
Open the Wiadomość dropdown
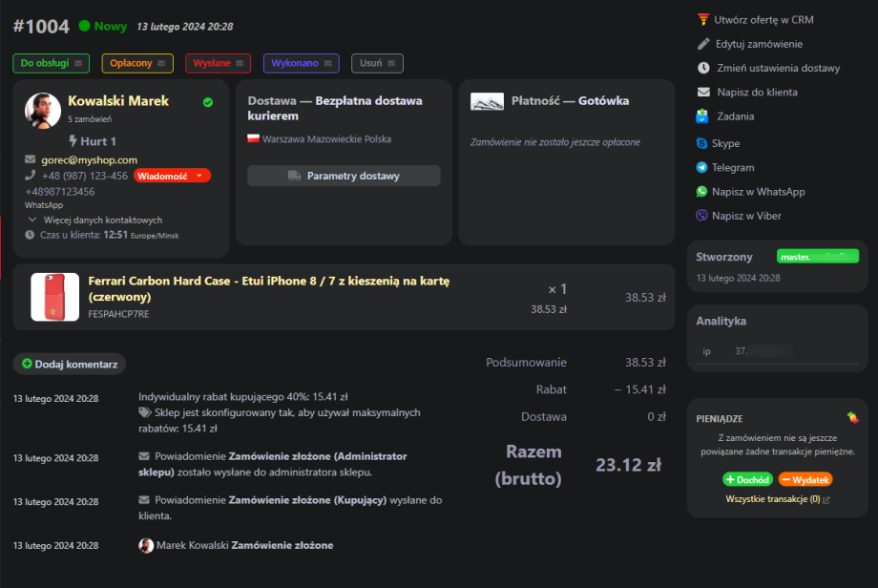(x=171, y=176)
